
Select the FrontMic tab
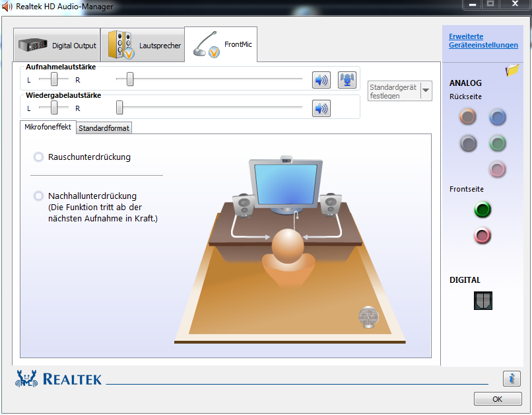pyautogui.click(x=221, y=44)
